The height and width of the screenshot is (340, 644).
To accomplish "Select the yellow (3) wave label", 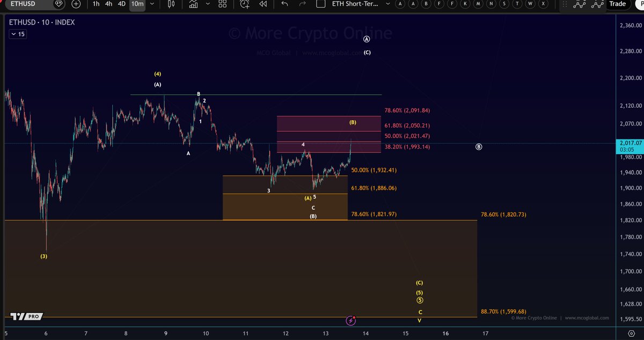I will point(44,256).
